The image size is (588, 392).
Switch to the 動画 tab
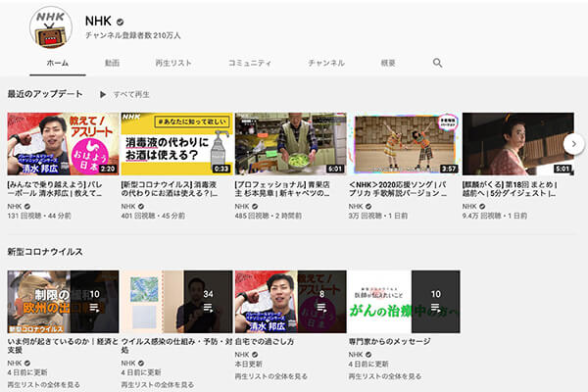point(112,63)
